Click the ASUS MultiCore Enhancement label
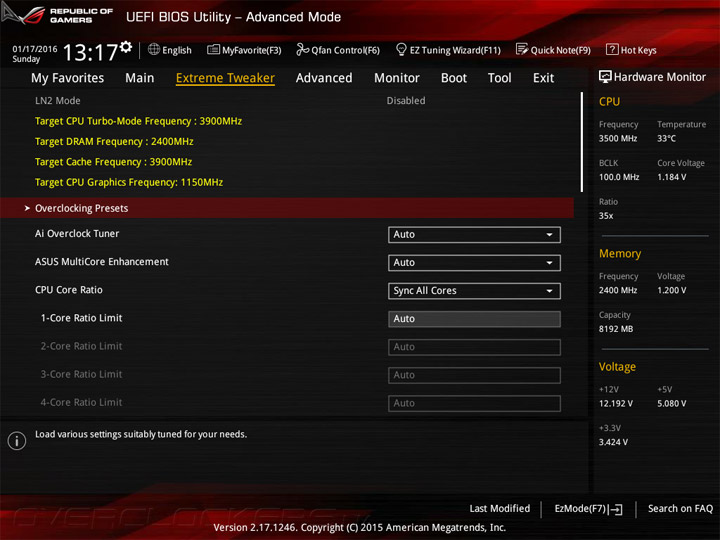720x540 pixels. click(x=101, y=262)
